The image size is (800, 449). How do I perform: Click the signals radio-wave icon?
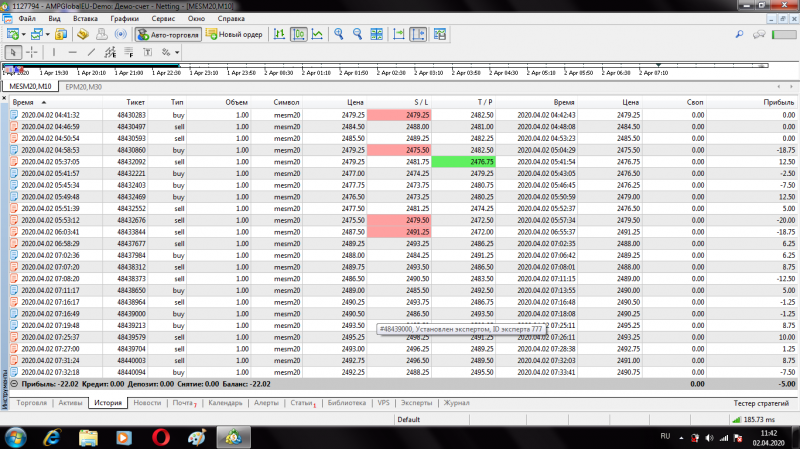click(x=121, y=34)
